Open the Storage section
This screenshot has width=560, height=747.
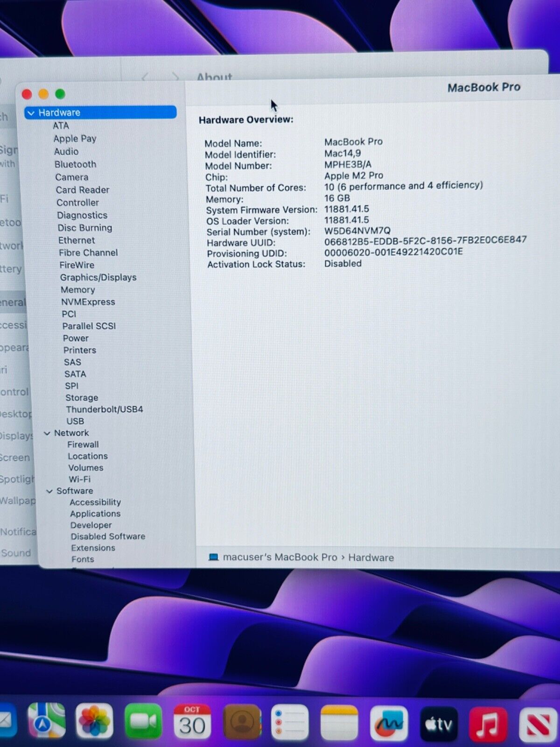pos(82,398)
